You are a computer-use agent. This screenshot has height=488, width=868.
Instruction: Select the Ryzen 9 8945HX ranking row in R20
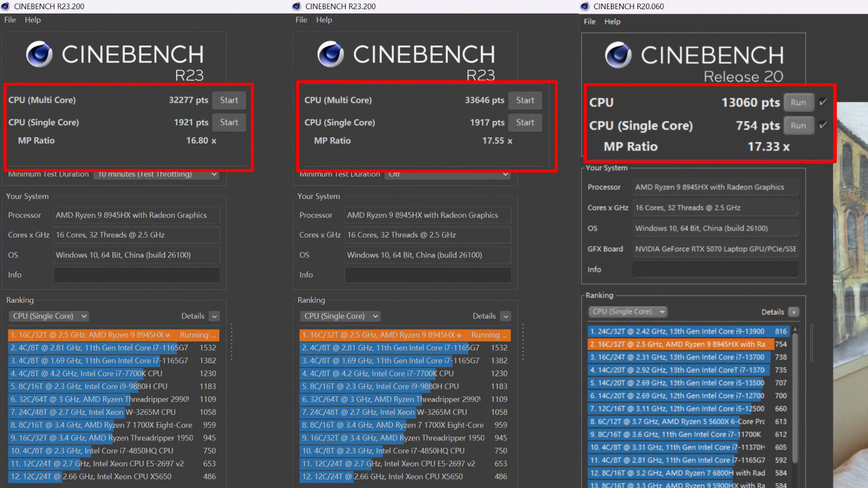(x=689, y=344)
